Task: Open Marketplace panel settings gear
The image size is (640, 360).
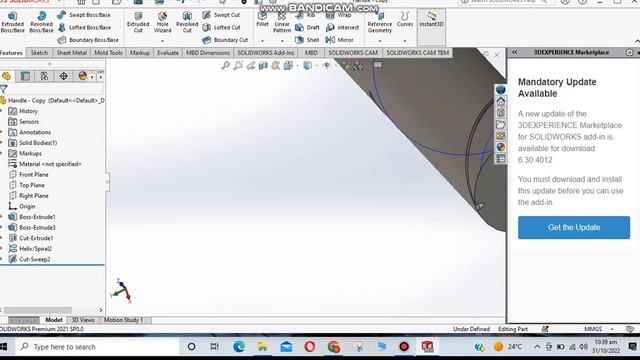Action: point(629,52)
